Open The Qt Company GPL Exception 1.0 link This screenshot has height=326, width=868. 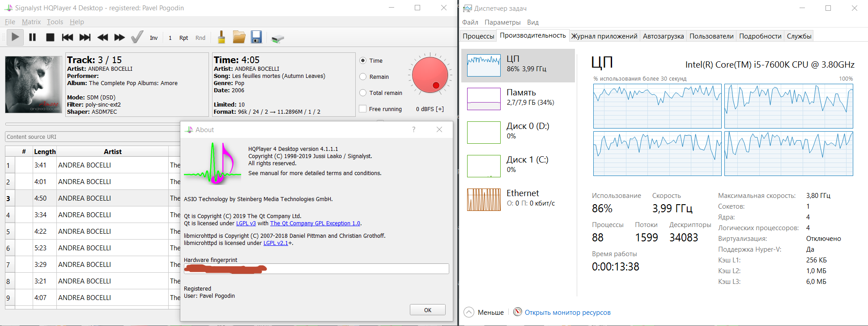tap(315, 223)
